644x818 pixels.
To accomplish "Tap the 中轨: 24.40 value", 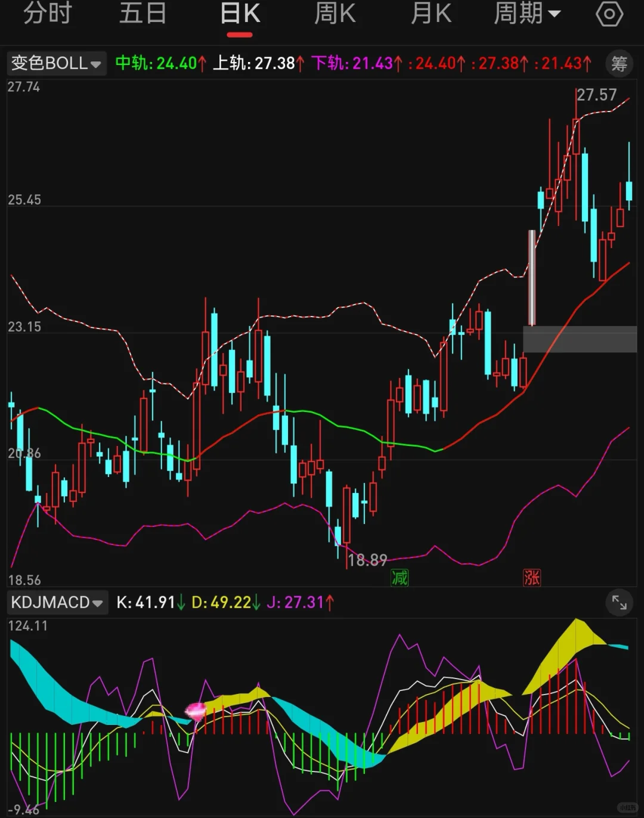I will pyautogui.click(x=161, y=63).
